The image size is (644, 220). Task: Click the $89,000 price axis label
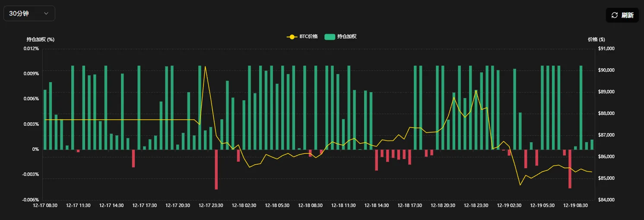coord(606,92)
